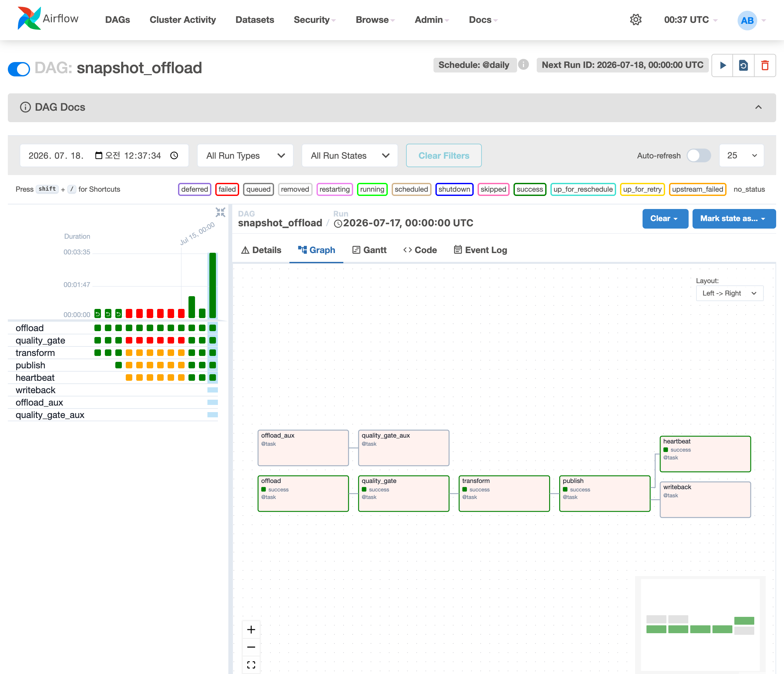Trigger the DAG with the play icon
This screenshot has height=674, width=784.
pos(722,65)
